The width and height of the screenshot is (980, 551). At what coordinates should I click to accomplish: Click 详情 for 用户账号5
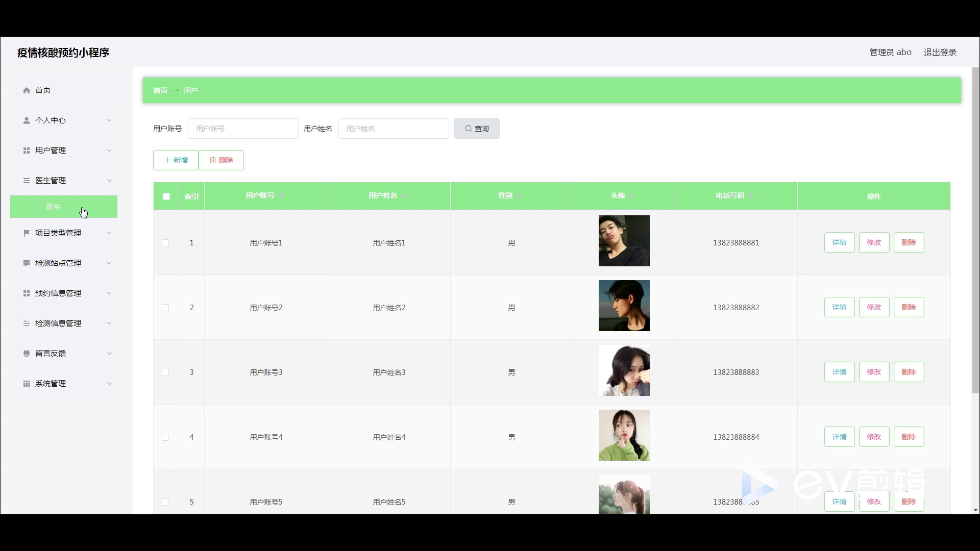840,502
